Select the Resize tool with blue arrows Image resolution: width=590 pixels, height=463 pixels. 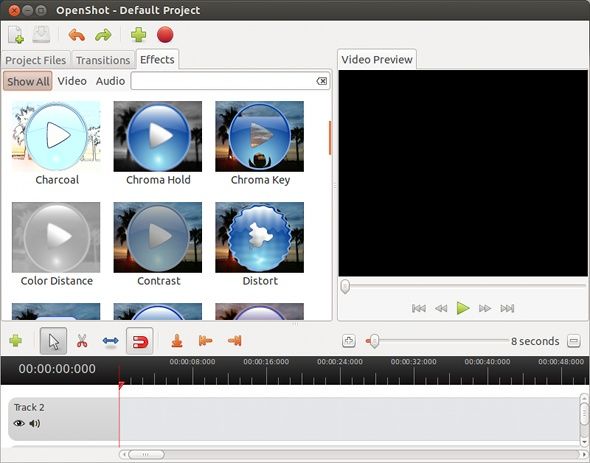110,341
